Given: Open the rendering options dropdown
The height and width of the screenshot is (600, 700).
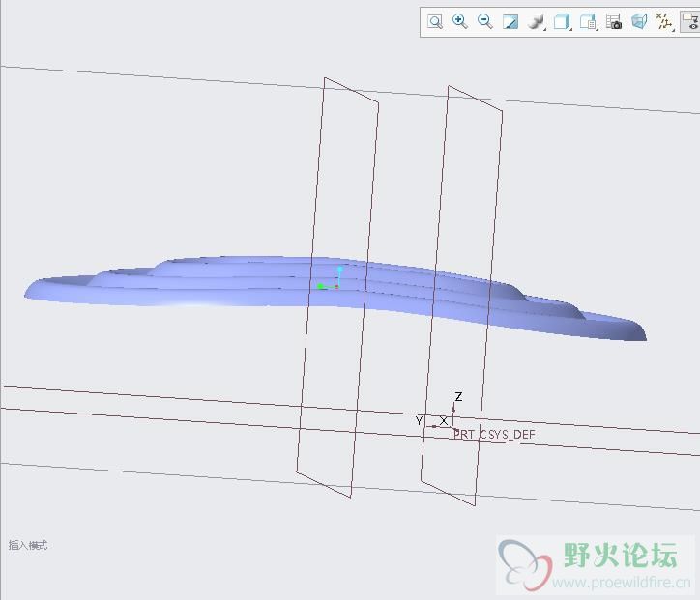Looking at the screenshot, I should pos(537,21).
